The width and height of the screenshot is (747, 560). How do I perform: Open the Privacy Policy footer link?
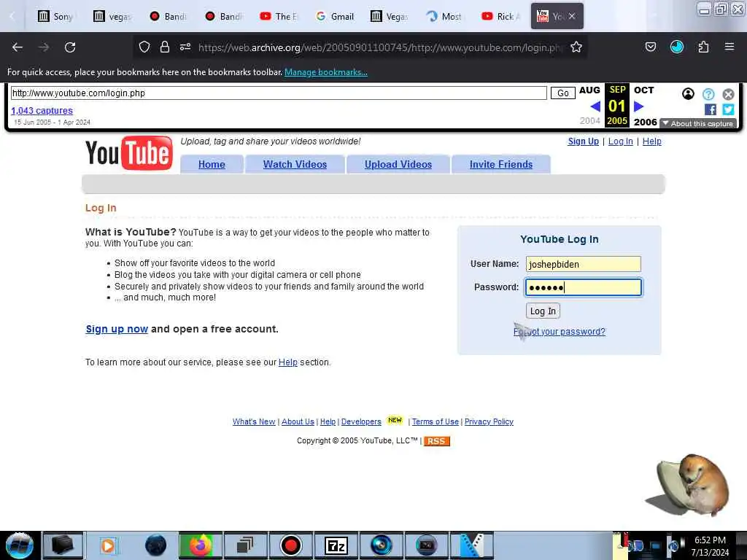489,421
